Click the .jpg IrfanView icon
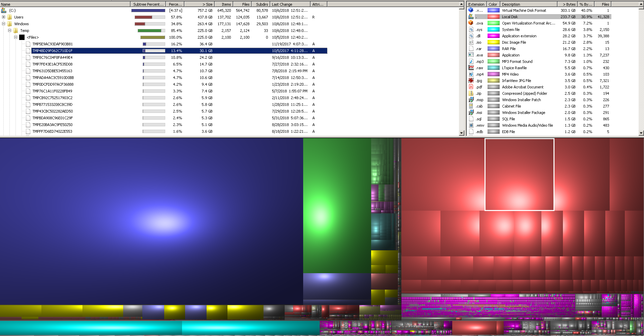The width and height of the screenshot is (644, 336). pyautogui.click(x=471, y=81)
